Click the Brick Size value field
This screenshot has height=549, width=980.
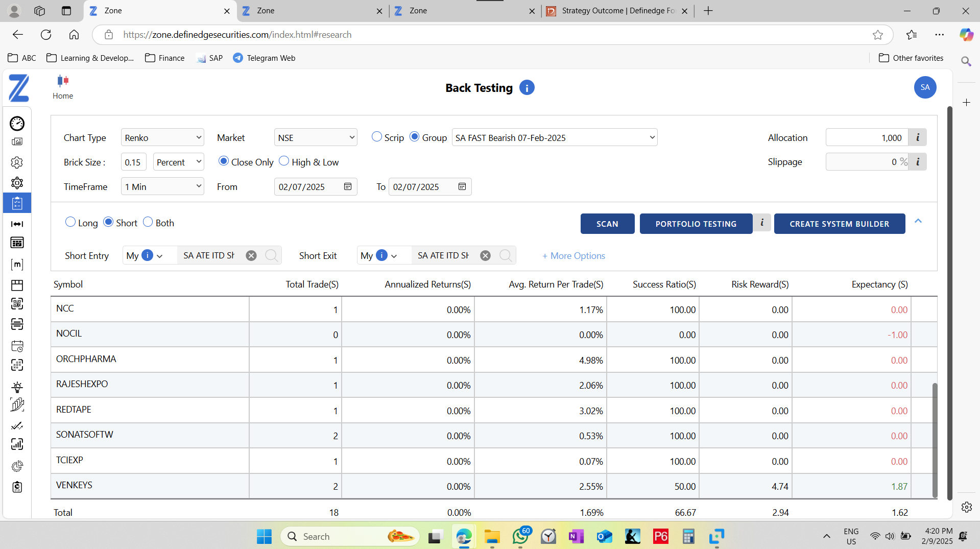tap(134, 162)
